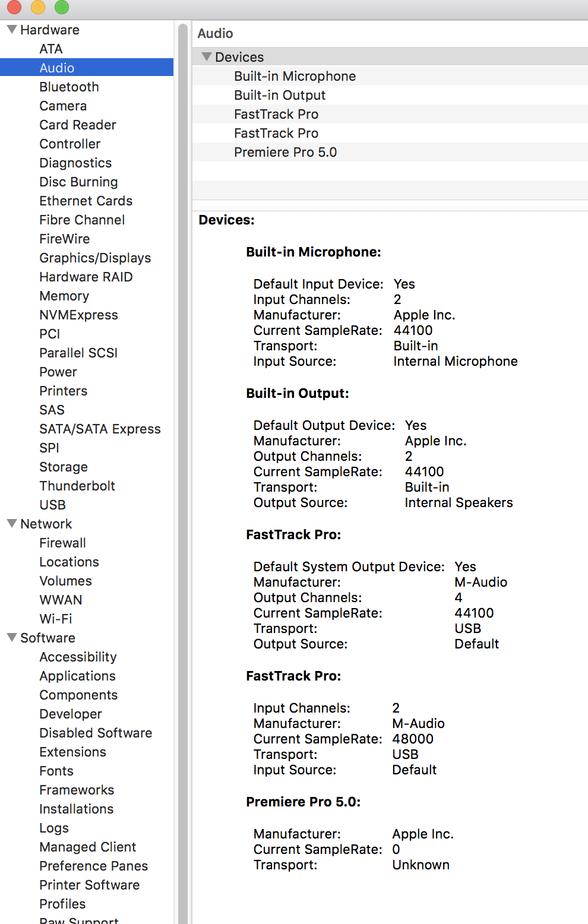
Task: Open Hardware RAID info
Action: click(86, 277)
